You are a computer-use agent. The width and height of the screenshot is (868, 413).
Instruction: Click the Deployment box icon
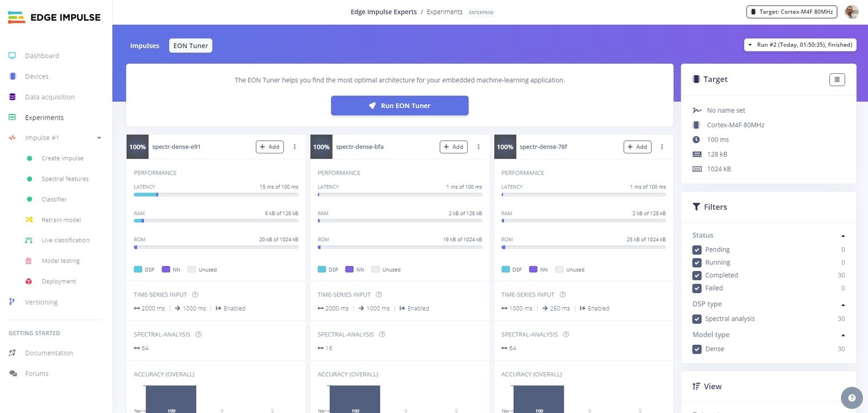tap(29, 281)
